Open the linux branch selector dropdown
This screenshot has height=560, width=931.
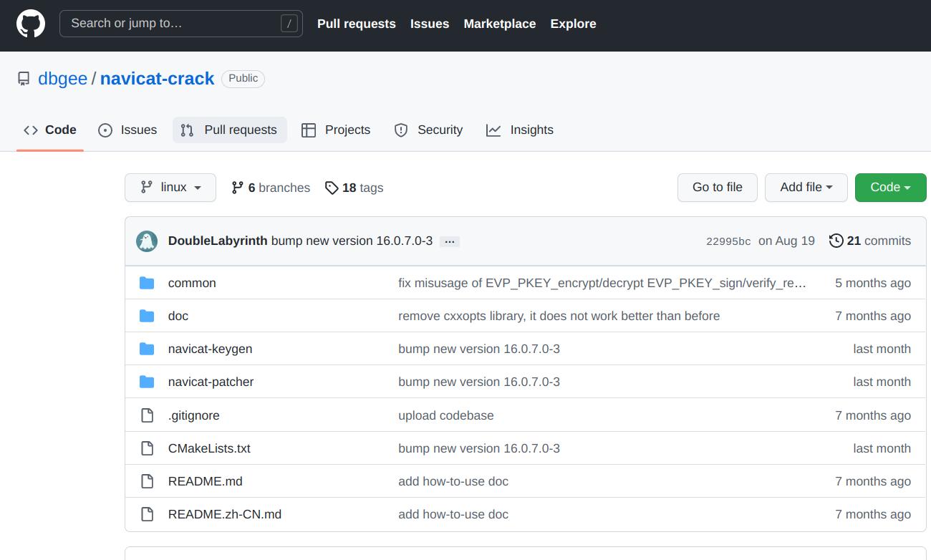click(x=170, y=188)
